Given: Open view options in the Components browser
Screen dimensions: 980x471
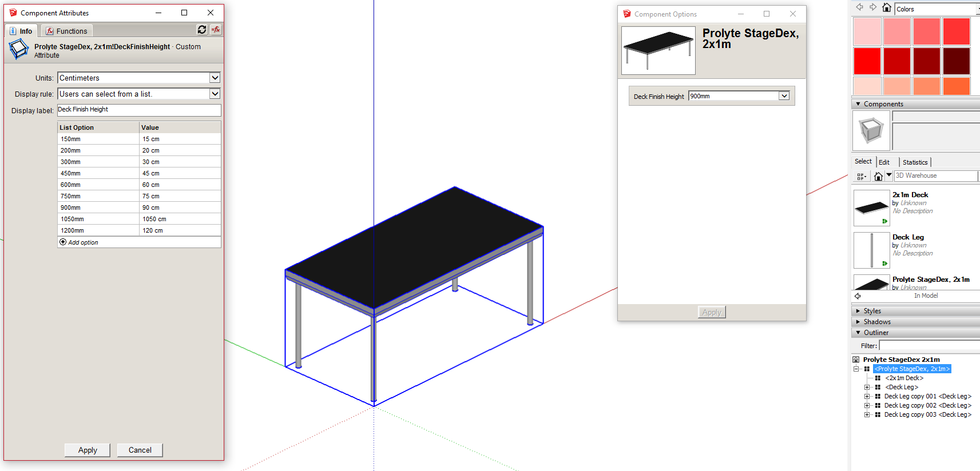Looking at the screenshot, I should click(861, 176).
